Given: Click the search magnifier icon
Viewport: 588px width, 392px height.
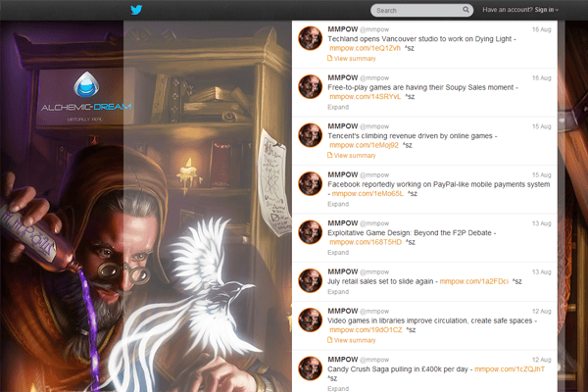Looking at the screenshot, I should pos(465,10).
